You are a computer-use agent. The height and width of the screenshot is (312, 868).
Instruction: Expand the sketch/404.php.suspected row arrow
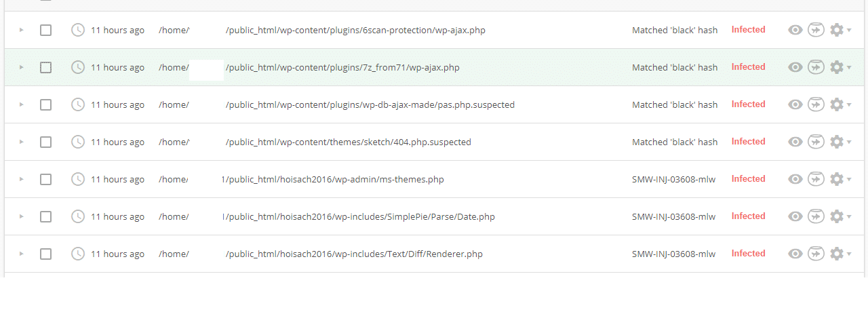pyautogui.click(x=21, y=142)
